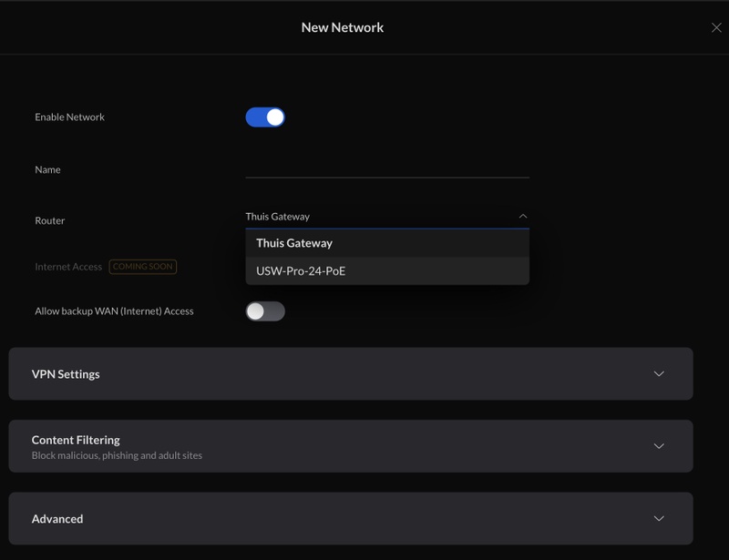Choose Thuis Gateway from the router list
The height and width of the screenshot is (560, 729).
294,243
